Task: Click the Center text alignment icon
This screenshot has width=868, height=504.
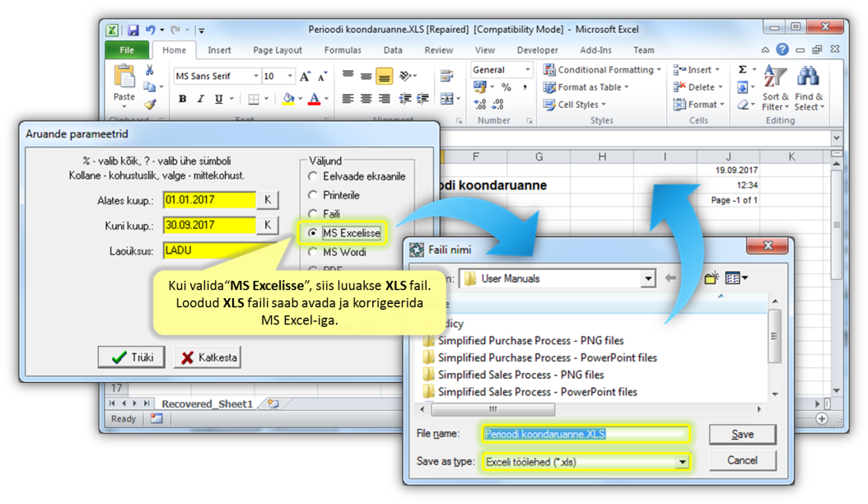Action: [x=366, y=99]
